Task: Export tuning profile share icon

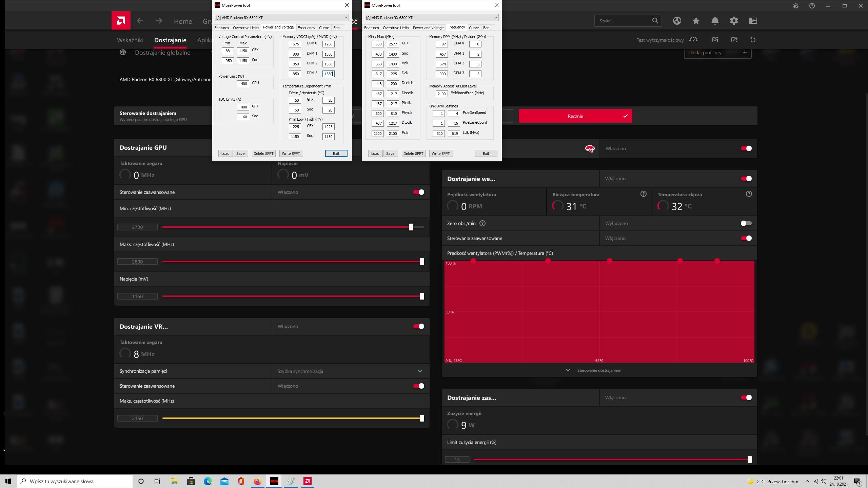Action: (734, 40)
